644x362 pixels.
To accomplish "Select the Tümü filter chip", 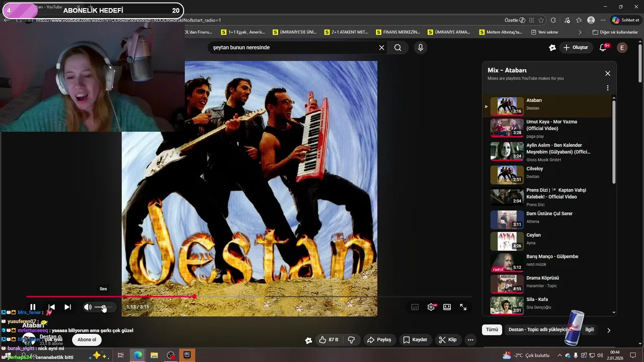I will click(x=492, y=330).
